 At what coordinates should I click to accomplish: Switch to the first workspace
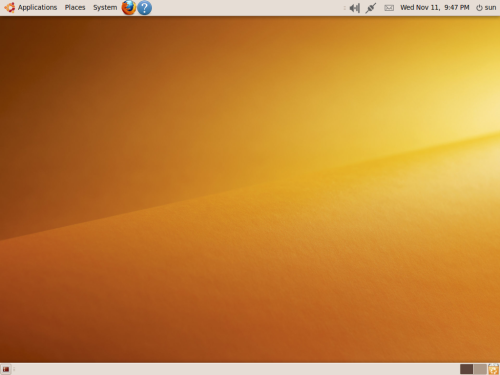pos(466,369)
